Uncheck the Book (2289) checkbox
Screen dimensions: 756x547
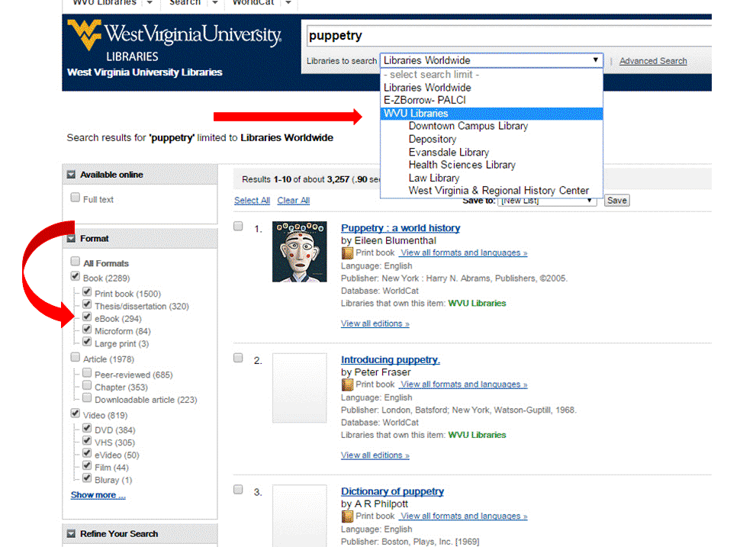(76, 276)
